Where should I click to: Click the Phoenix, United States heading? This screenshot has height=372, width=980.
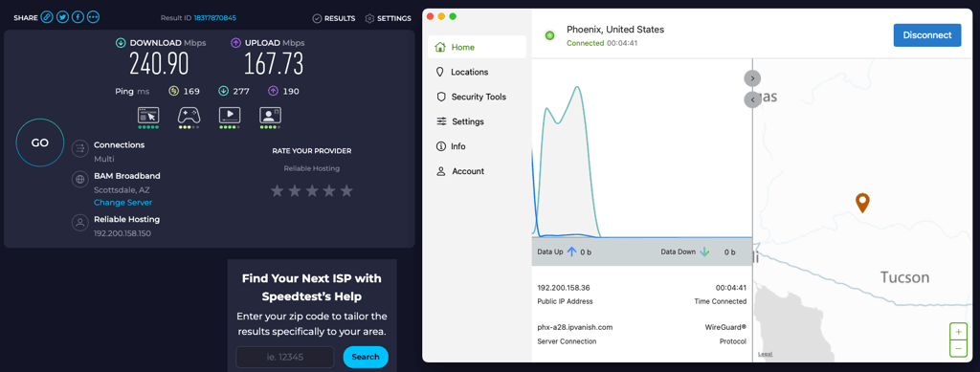(615, 30)
